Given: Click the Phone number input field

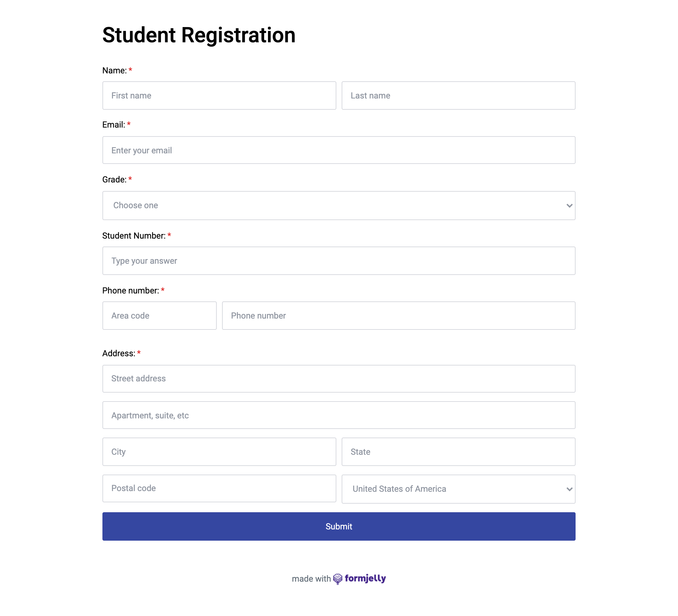Looking at the screenshot, I should click(x=398, y=316).
